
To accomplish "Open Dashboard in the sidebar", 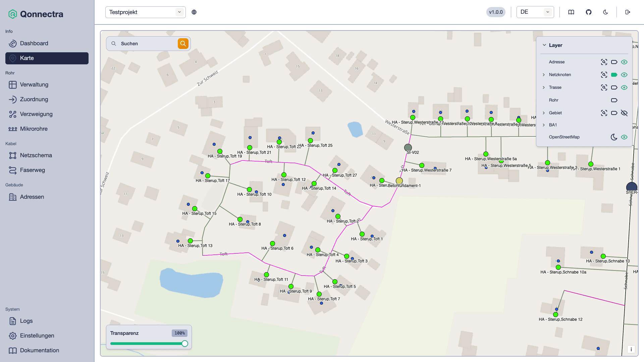I will [x=47, y=44].
